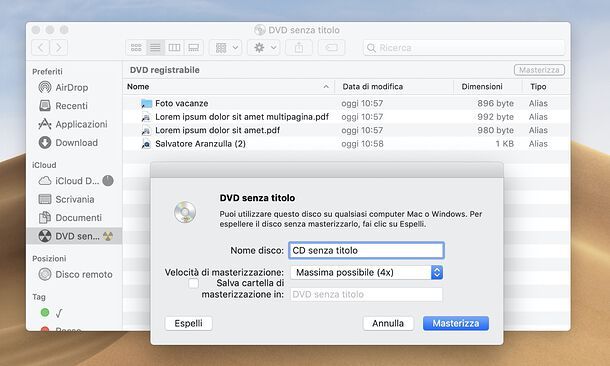This screenshot has width=610, height=366.
Task: Select Salvatore Aranzulla (2) file
Action: tap(346, 144)
